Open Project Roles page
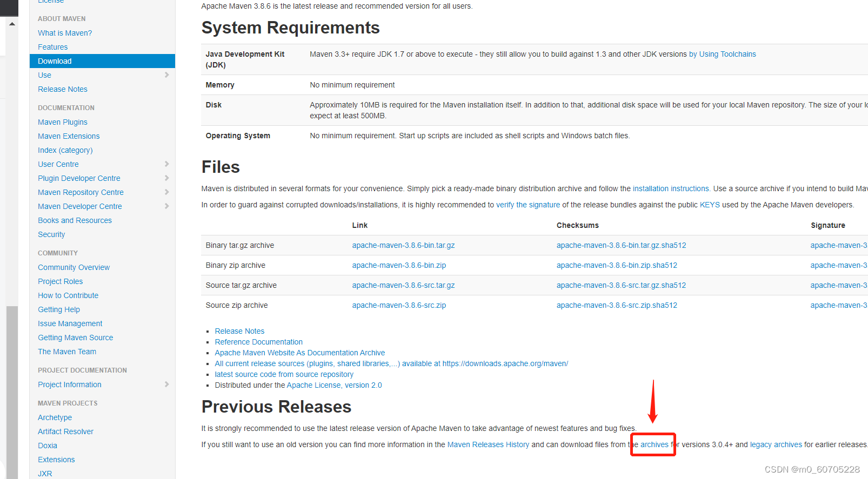Screen dimensions: 868x479 coord(61,281)
